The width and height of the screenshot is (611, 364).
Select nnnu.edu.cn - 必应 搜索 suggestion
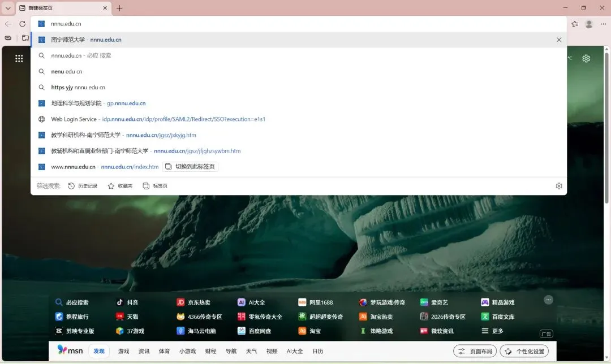299,55
